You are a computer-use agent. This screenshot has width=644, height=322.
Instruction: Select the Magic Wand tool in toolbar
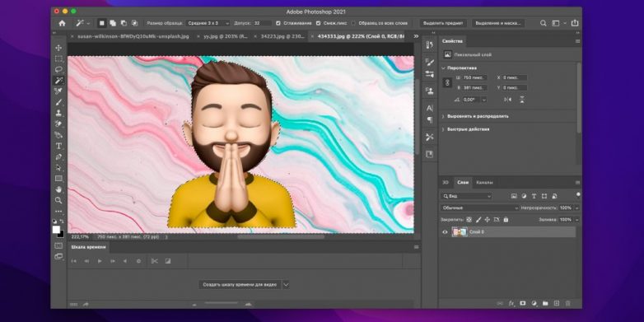[x=58, y=80]
